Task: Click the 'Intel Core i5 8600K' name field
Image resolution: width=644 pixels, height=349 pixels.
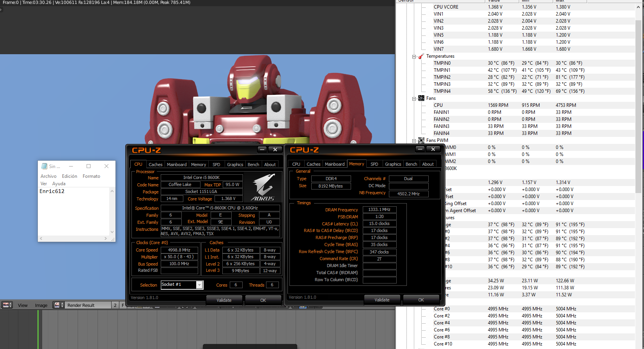Action: tap(202, 177)
